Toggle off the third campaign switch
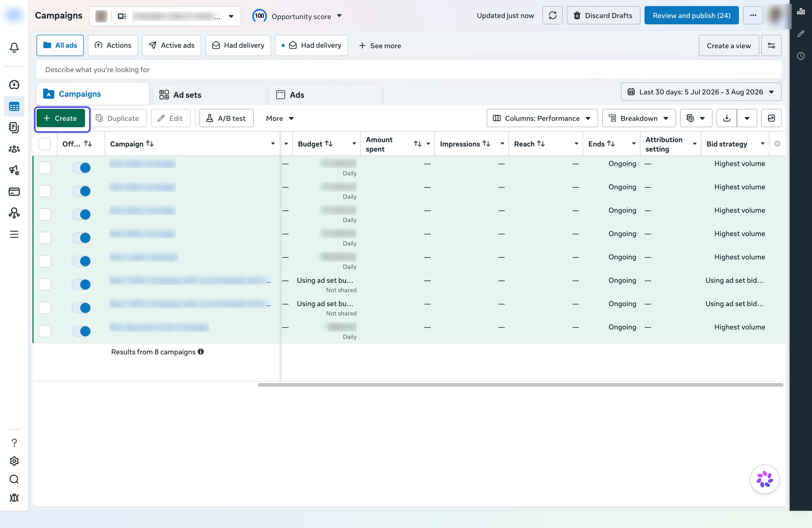 tap(81, 214)
